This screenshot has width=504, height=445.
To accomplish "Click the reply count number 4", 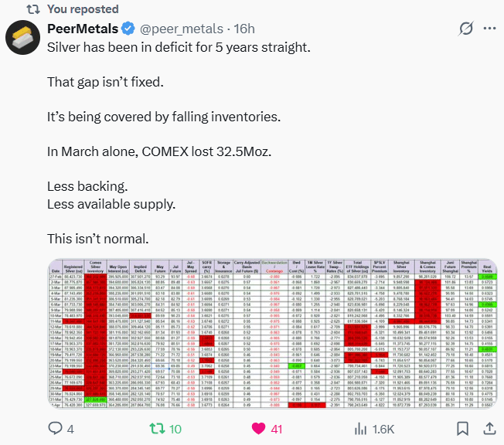I will tap(70, 429).
